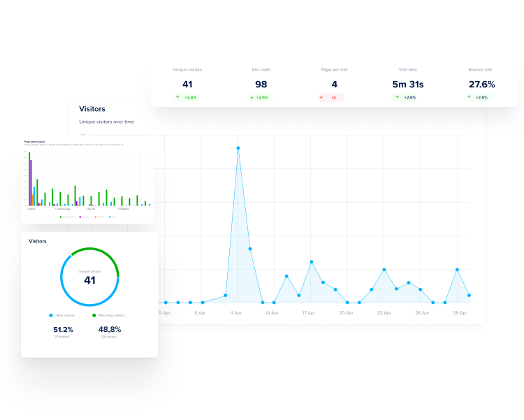The width and height of the screenshot is (524, 420).
Task: Click the green legend dot in Page performance
Action: click(x=61, y=217)
